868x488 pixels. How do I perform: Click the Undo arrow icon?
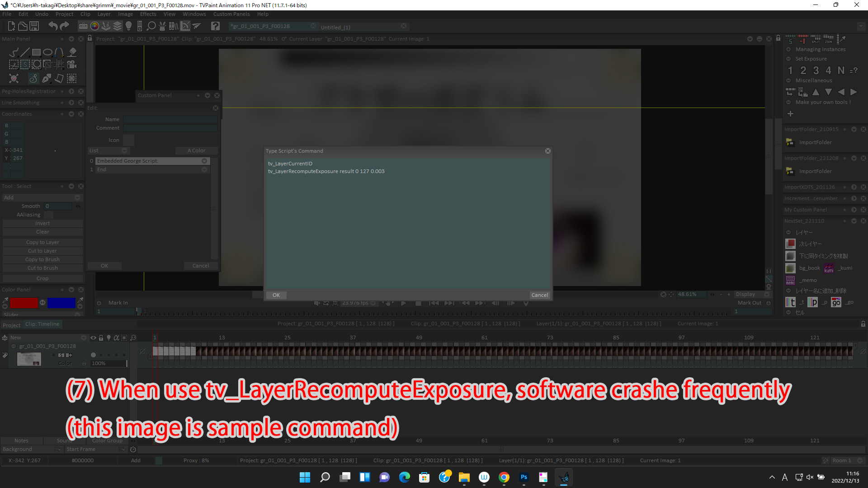[x=53, y=26]
